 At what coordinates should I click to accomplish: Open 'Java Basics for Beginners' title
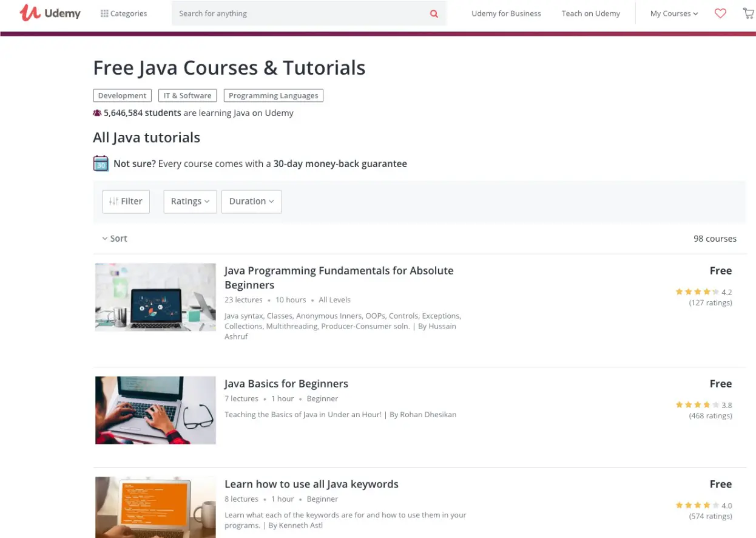286,384
